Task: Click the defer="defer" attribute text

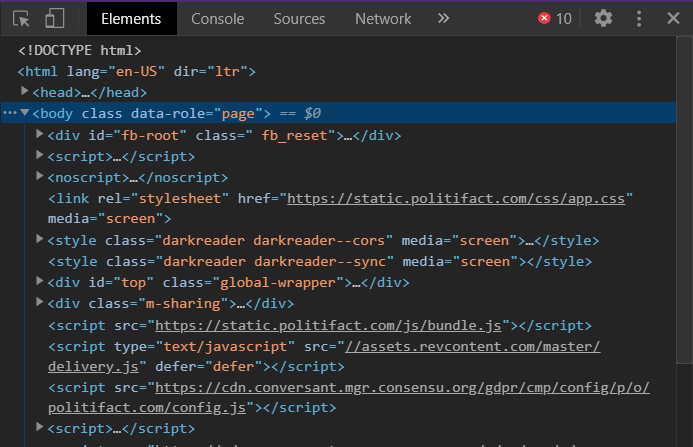Action: (x=209, y=367)
